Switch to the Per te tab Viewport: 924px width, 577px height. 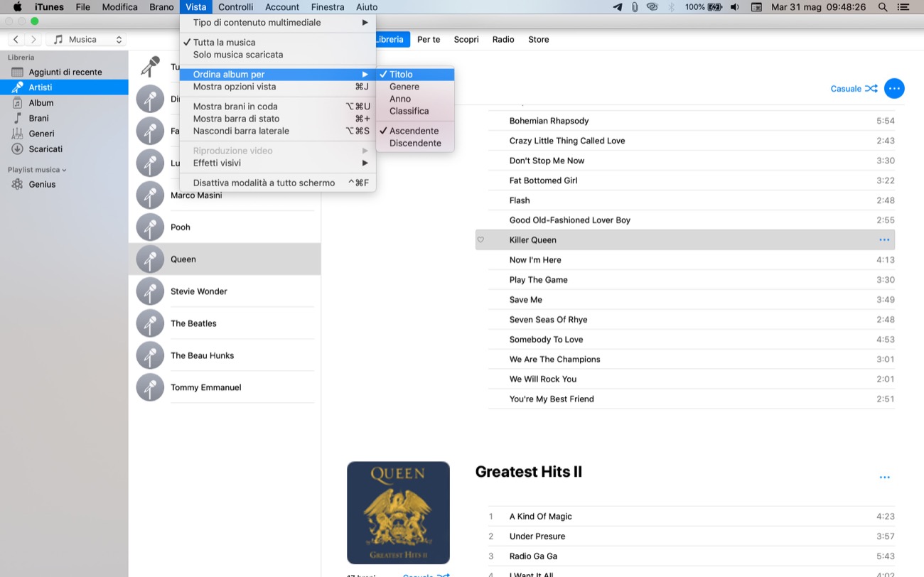429,40
